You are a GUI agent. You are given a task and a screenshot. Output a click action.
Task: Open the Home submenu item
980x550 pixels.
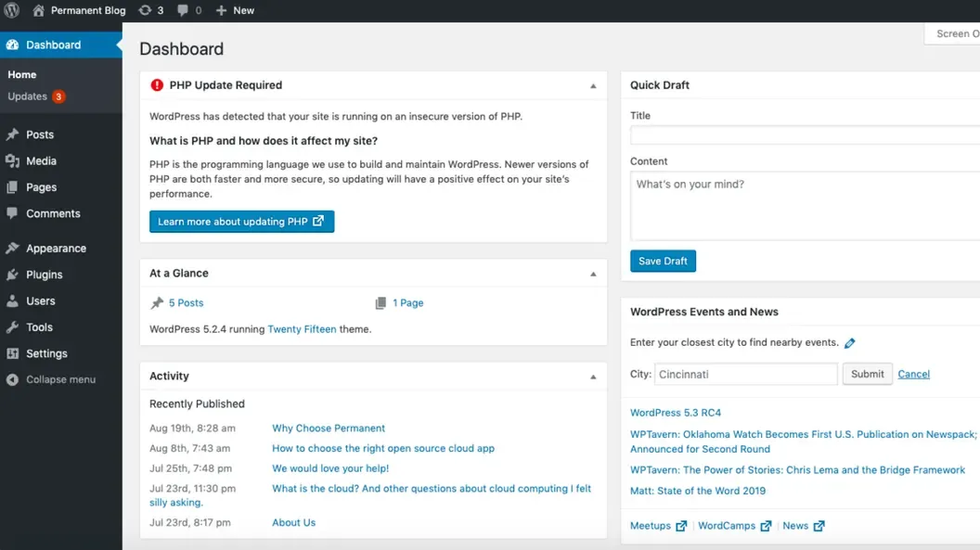[x=22, y=74]
